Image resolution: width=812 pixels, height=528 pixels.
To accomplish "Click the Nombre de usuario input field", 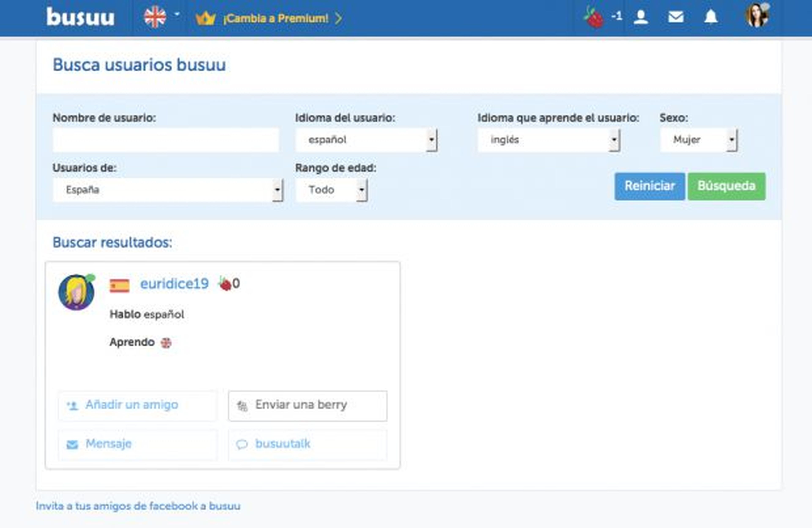I will pyautogui.click(x=166, y=140).
